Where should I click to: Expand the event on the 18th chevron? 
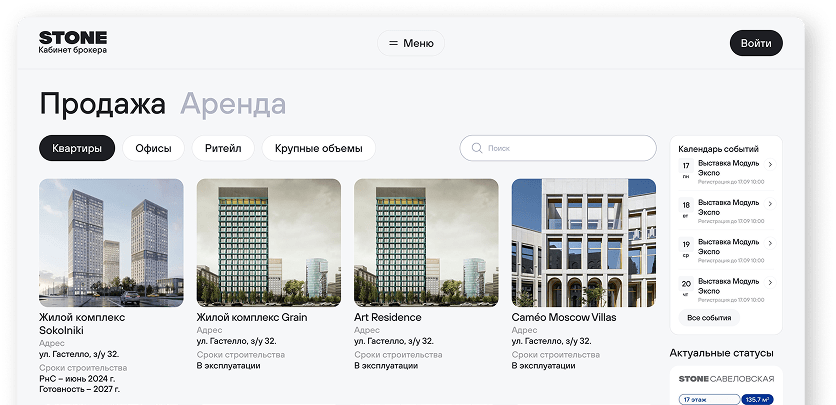click(770, 204)
